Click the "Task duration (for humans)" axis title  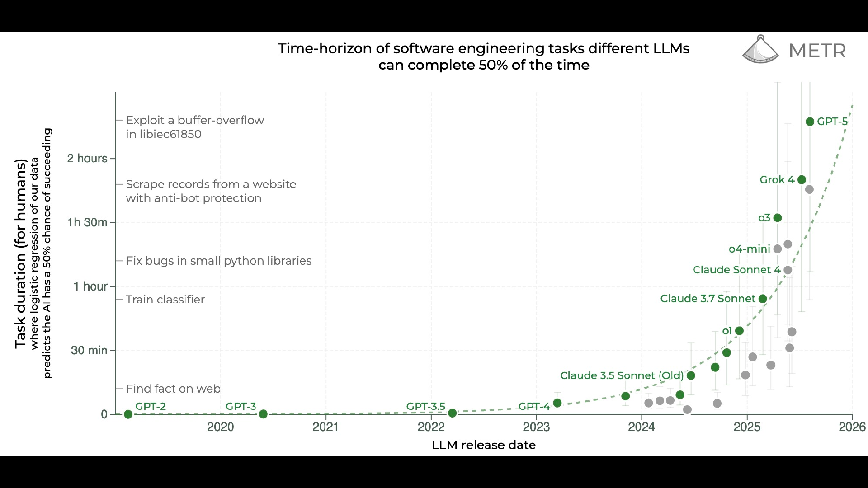click(x=20, y=253)
